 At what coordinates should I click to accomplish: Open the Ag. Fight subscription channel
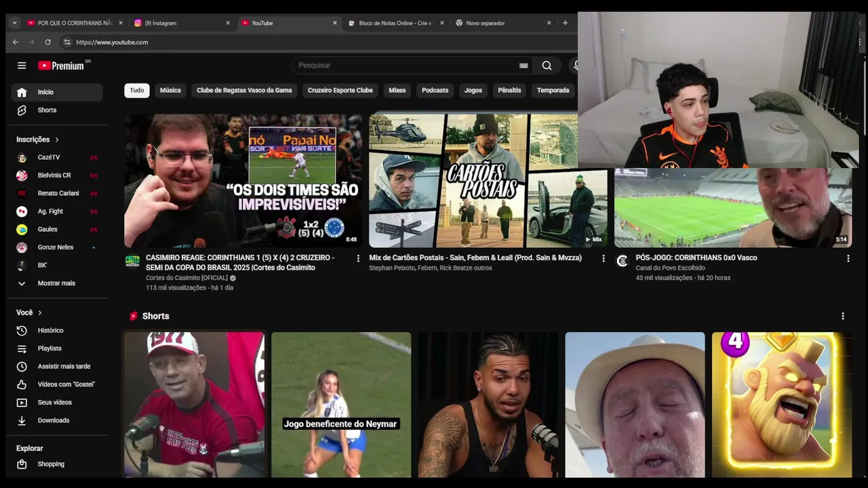(x=57, y=211)
